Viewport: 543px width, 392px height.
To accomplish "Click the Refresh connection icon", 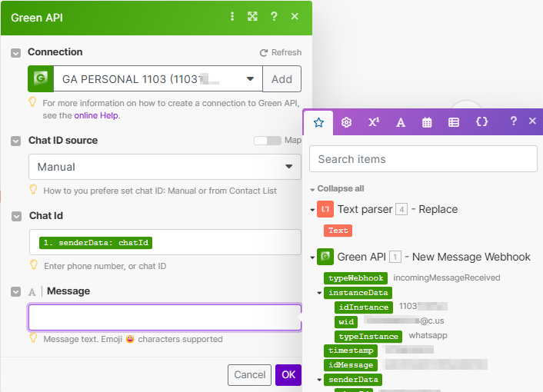I will [264, 53].
